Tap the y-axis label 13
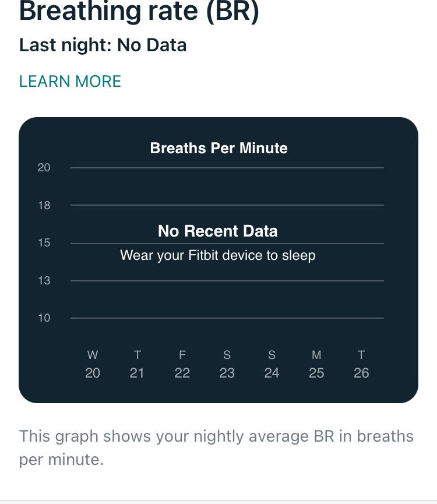The image size is (437, 504). point(44,280)
